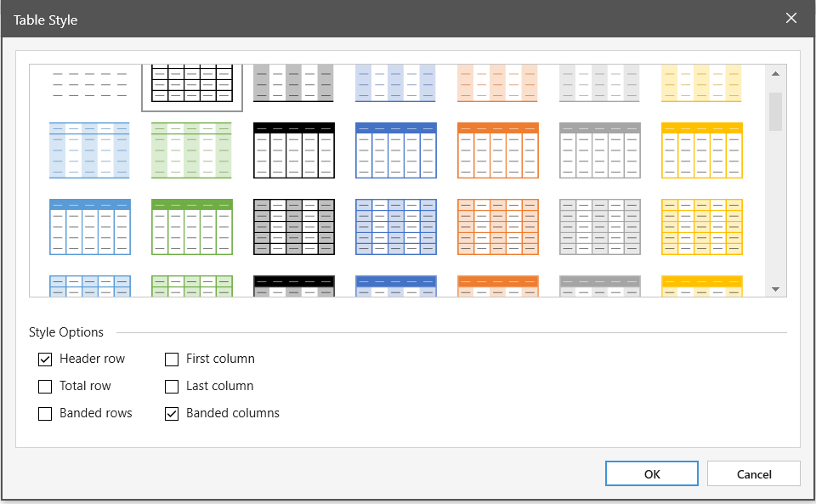Disable Banded columns checkbox
Screen dimensions: 816x504
[172, 414]
